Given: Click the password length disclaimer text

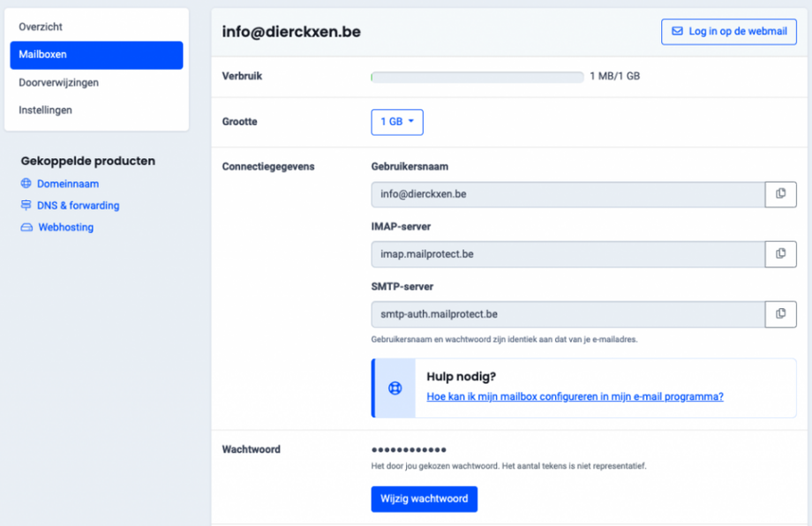Looking at the screenshot, I should click(508, 466).
